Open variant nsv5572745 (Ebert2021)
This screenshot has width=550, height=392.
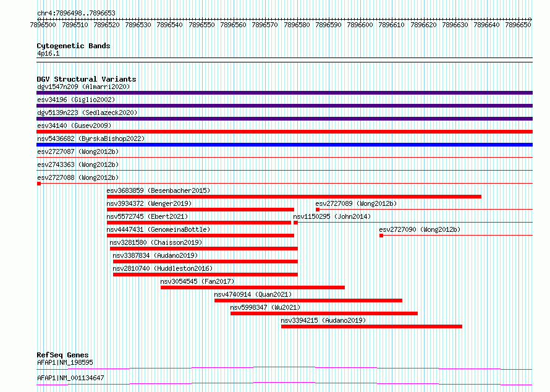147,216
